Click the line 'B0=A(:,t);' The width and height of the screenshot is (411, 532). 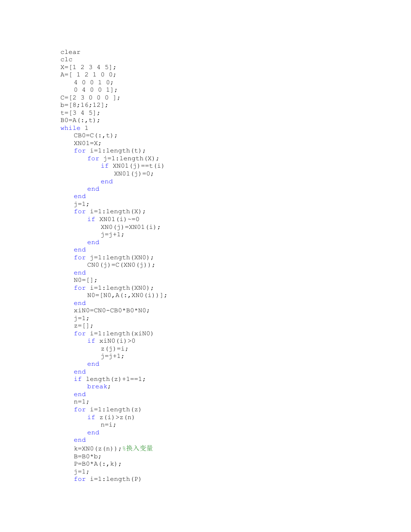[x=80, y=120]
